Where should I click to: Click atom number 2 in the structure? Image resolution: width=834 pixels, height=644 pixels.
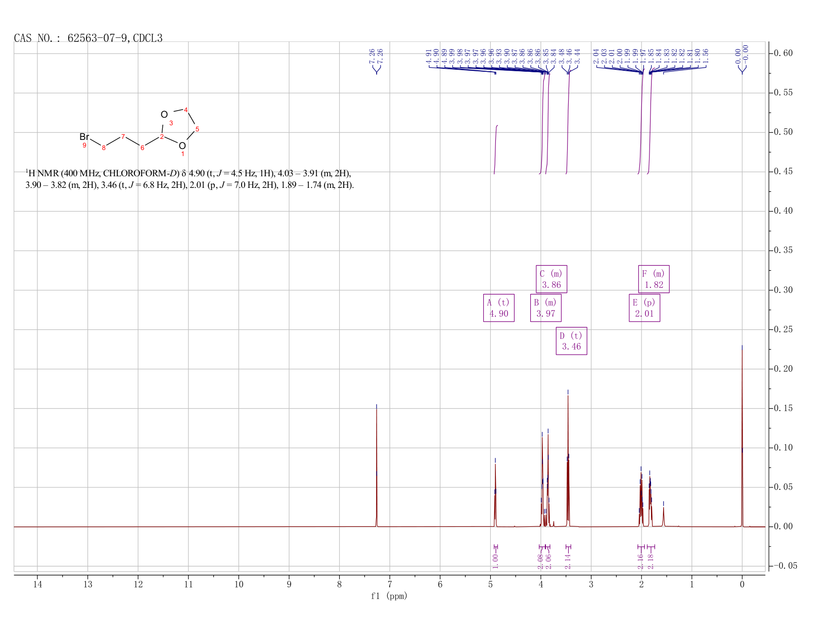click(x=162, y=137)
